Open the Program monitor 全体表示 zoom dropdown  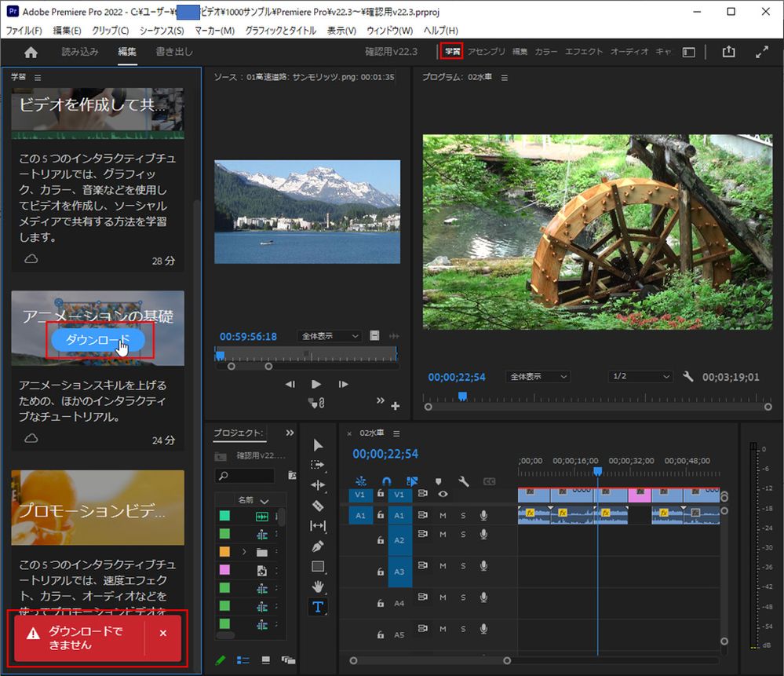click(x=538, y=376)
